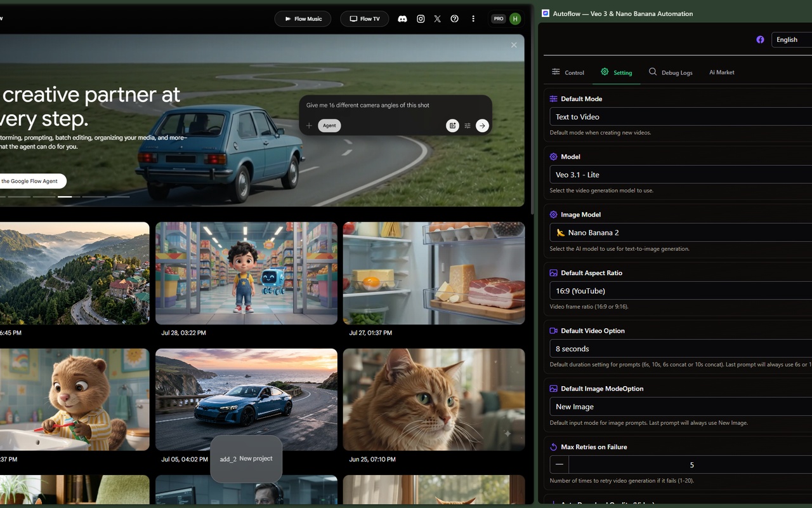The width and height of the screenshot is (812, 508).
Task: Open the Debug Logs tab
Action: click(671, 72)
